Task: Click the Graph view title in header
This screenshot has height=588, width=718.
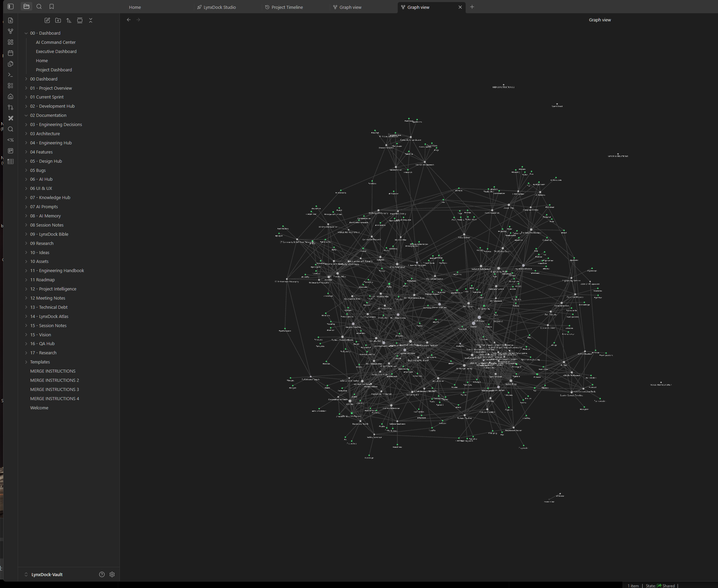Action: coord(600,20)
